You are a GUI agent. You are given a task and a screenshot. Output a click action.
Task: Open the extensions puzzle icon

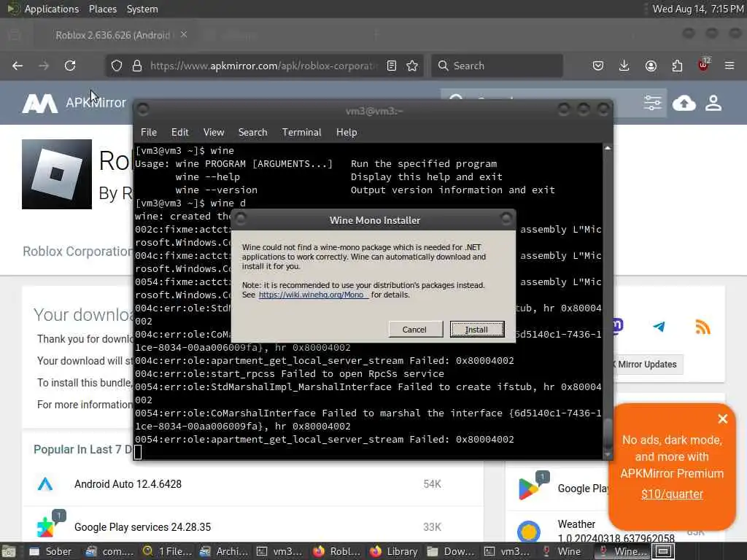[x=677, y=66]
